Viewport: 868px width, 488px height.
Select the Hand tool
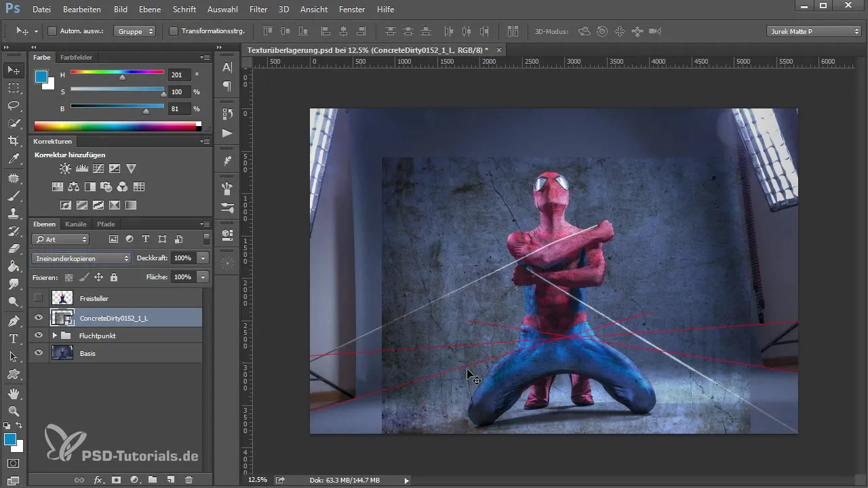[14, 393]
